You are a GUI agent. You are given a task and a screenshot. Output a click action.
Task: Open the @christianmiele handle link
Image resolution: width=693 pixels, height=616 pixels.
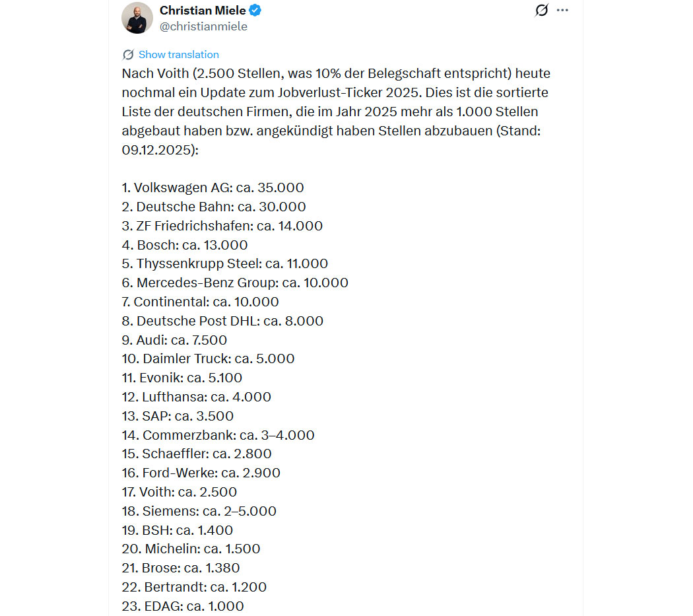tap(203, 26)
